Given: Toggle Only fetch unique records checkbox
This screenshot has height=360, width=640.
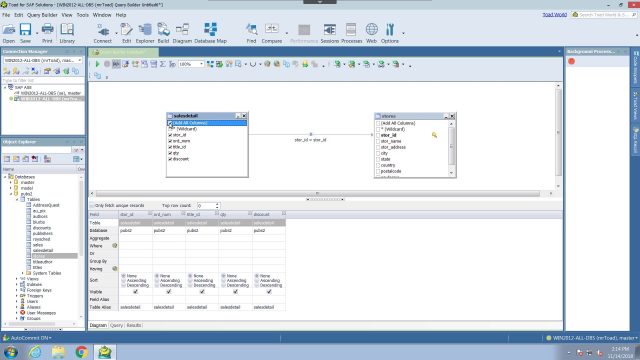Looking at the screenshot, I should pyautogui.click(x=92, y=206).
